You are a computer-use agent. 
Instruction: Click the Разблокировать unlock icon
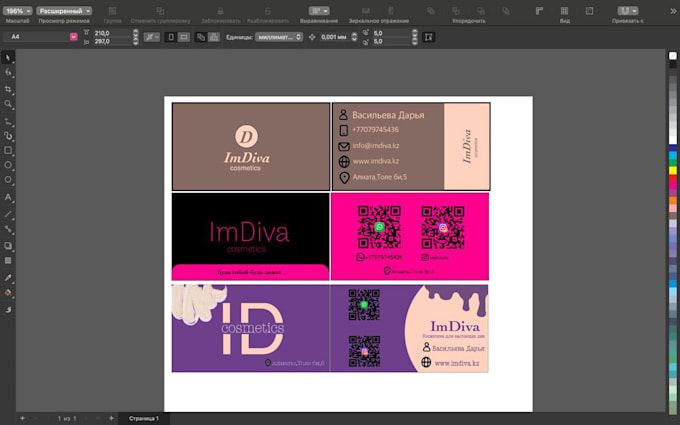(268, 11)
